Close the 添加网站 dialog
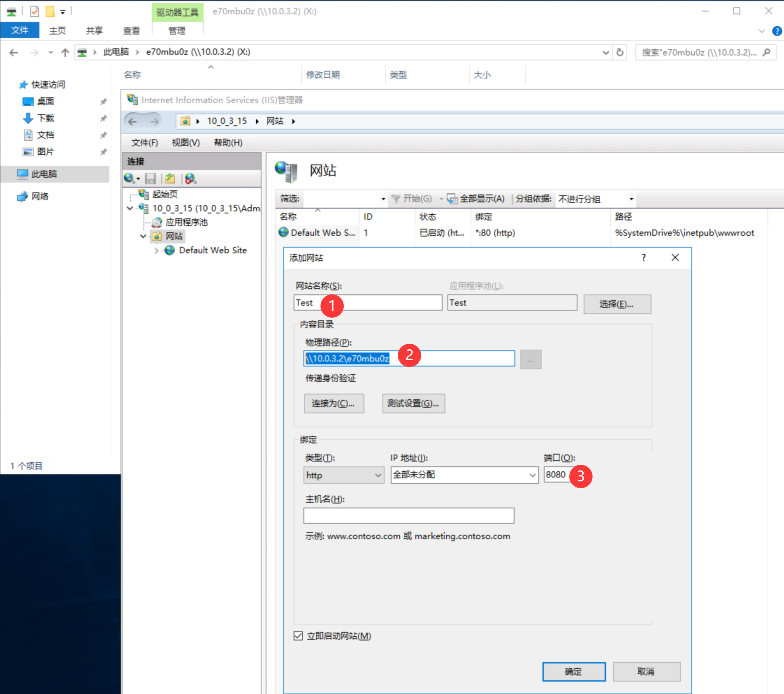784x694 pixels. pyautogui.click(x=675, y=258)
